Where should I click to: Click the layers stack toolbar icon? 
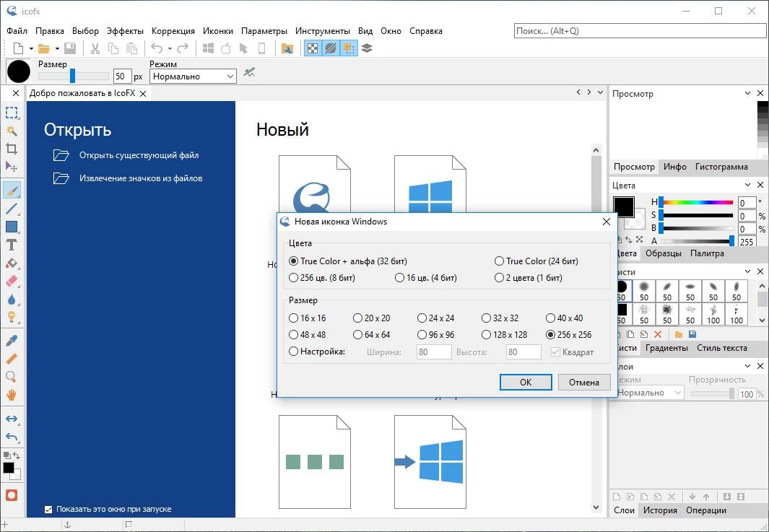(367, 48)
